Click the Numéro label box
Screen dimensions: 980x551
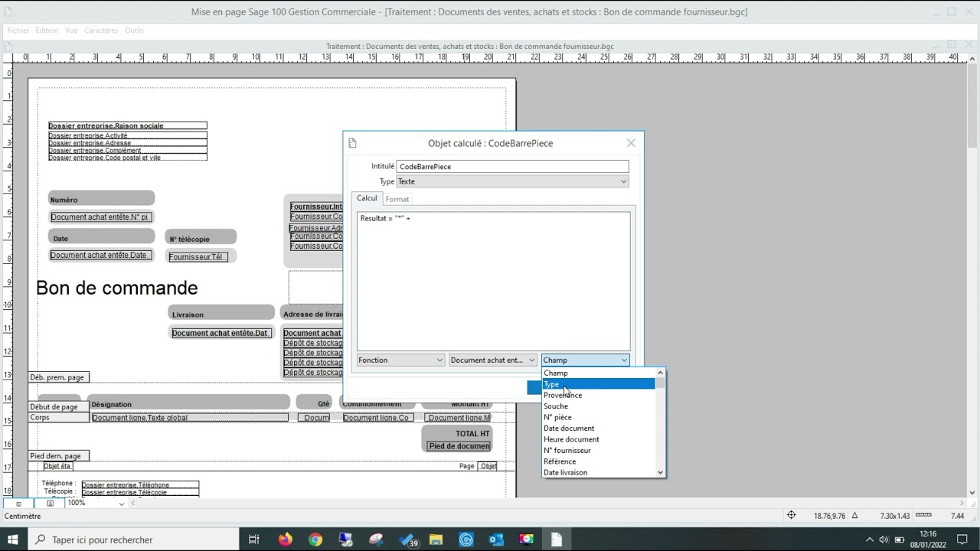[x=101, y=199]
